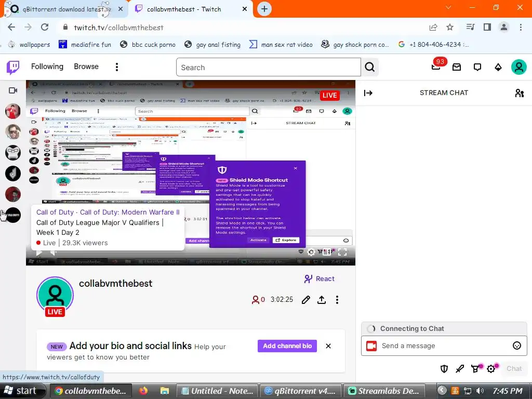Launch Firefox from the quick launch
This screenshot has width=532, height=399.
click(x=143, y=391)
